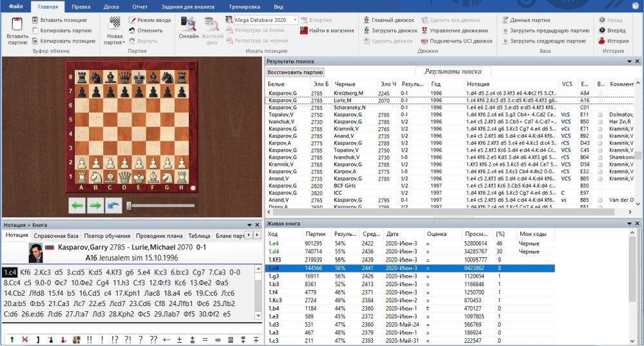
Task: Click Connect UCI engine (Подключить UCI движок)
Action: point(457,41)
